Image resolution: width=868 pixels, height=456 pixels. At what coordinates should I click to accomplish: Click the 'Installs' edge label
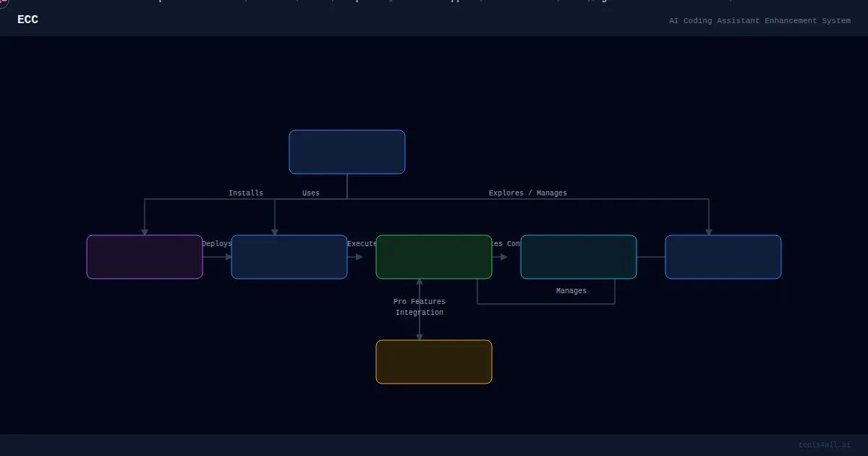246,193
